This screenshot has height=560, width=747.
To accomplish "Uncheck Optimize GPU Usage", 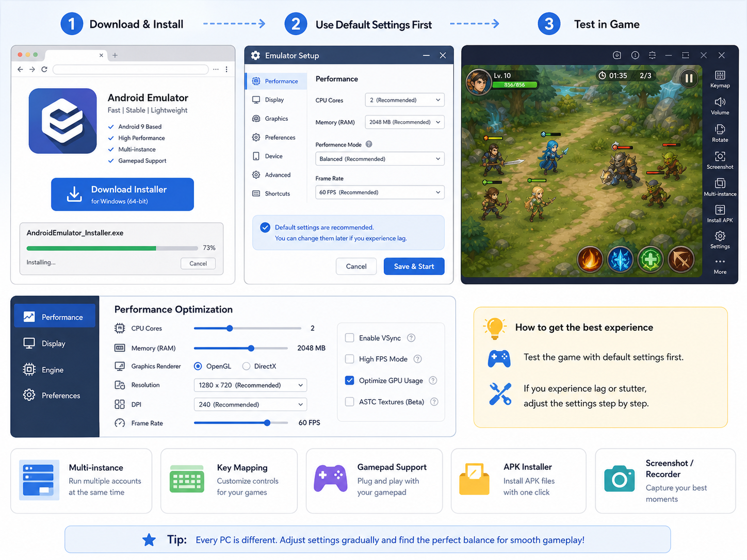I will tap(349, 381).
